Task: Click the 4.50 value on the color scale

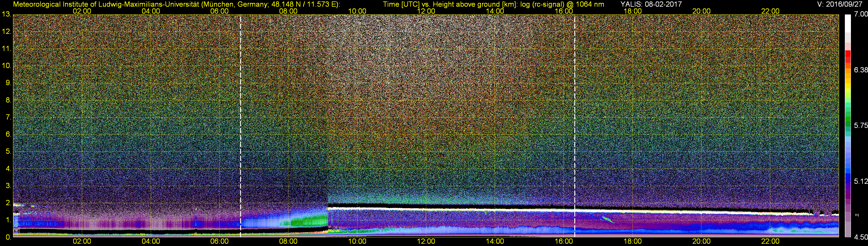Action: click(860, 237)
